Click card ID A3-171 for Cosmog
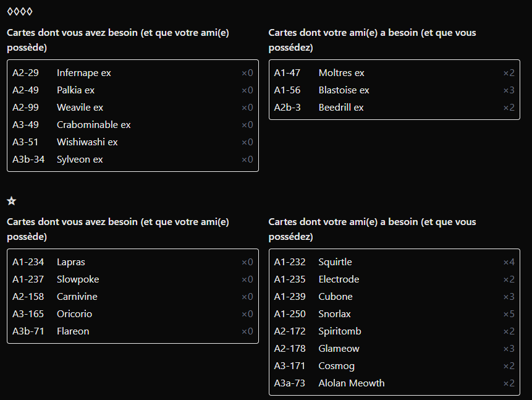Viewport: 532px width, 400px height. (x=290, y=366)
